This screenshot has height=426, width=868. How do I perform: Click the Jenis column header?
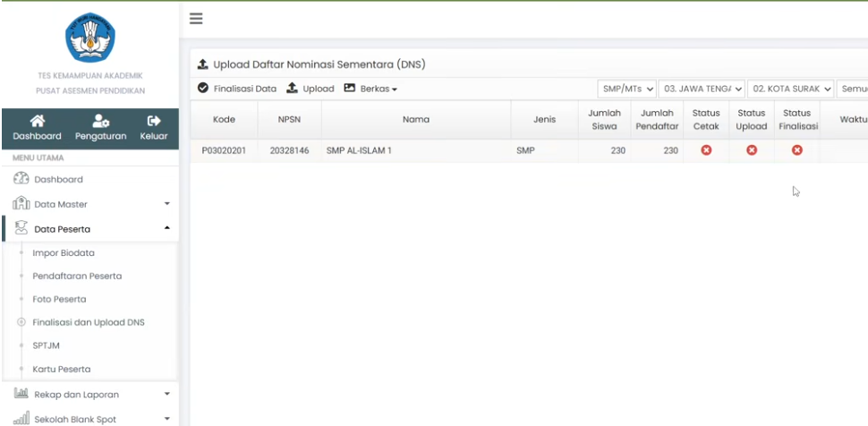pos(545,119)
